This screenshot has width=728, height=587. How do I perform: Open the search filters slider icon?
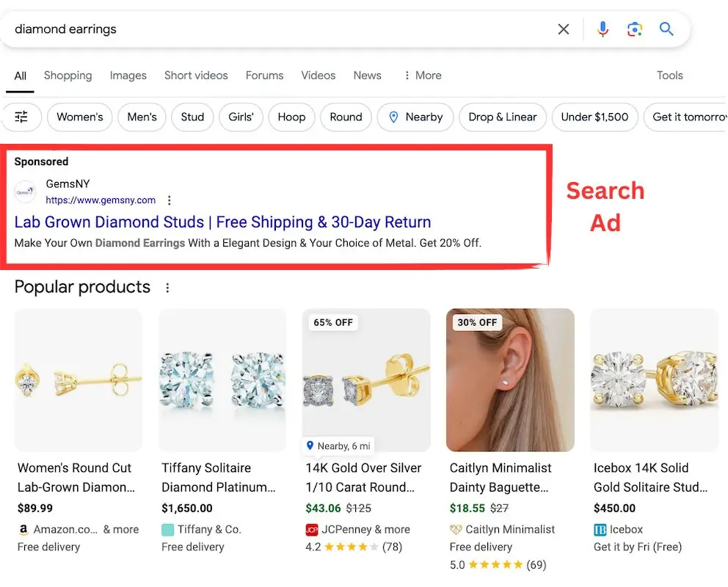pyautogui.click(x=21, y=117)
